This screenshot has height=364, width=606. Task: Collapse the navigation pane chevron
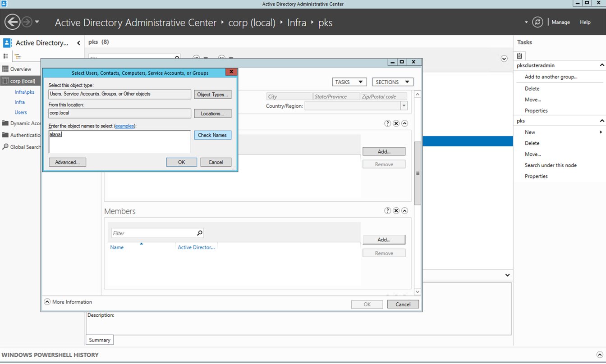[x=78, y=43]
